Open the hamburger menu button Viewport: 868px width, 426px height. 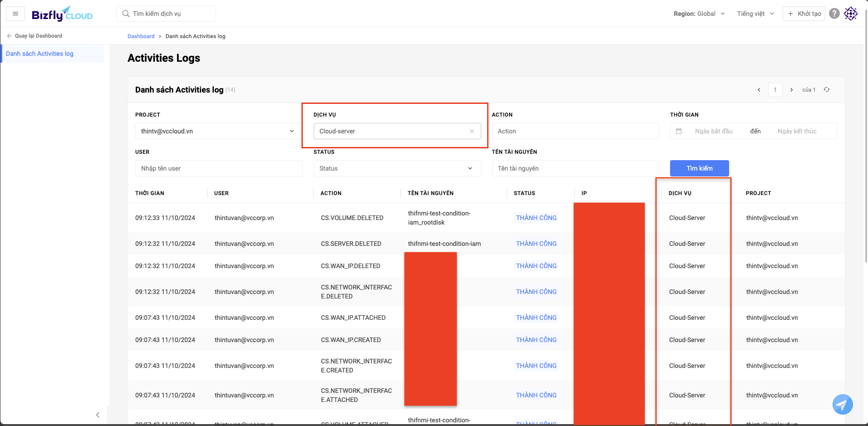pos(15,14)
